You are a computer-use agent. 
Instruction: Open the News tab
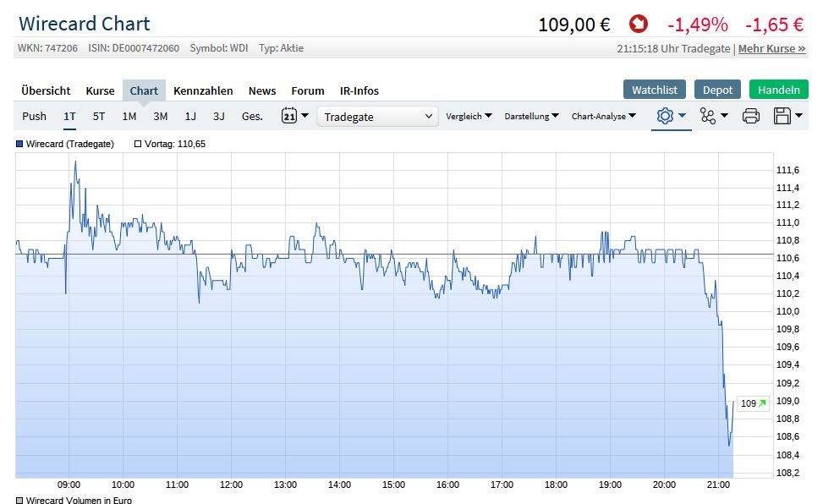(262, 90)
